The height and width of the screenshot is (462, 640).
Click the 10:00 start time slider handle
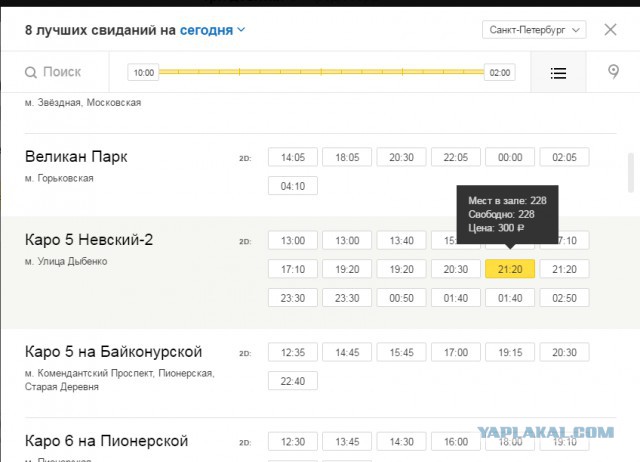(144, 73)
